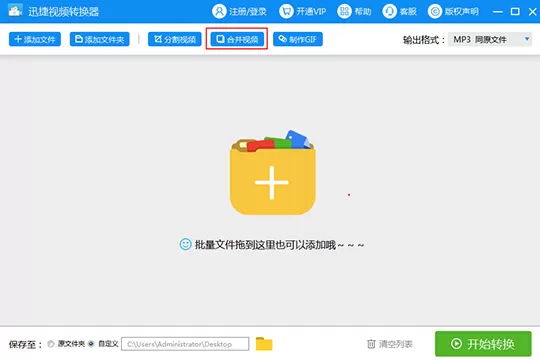Close the 迅捷视频转换器 window
The height and width of the screenshot is (360, 540).
(532, 12)
